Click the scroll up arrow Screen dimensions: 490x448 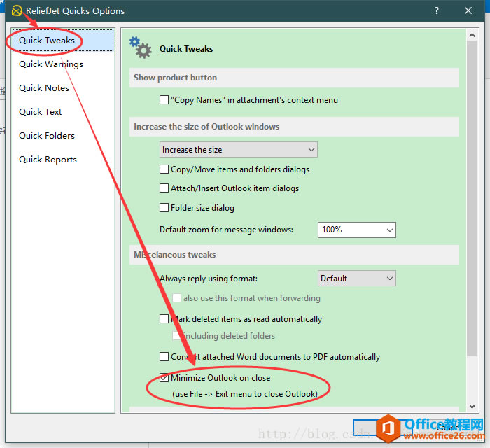(472, 35)
